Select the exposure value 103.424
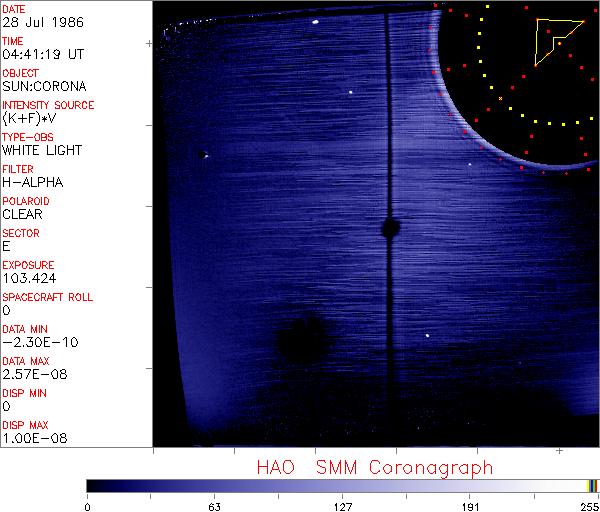600x512 pixels. 29,278
